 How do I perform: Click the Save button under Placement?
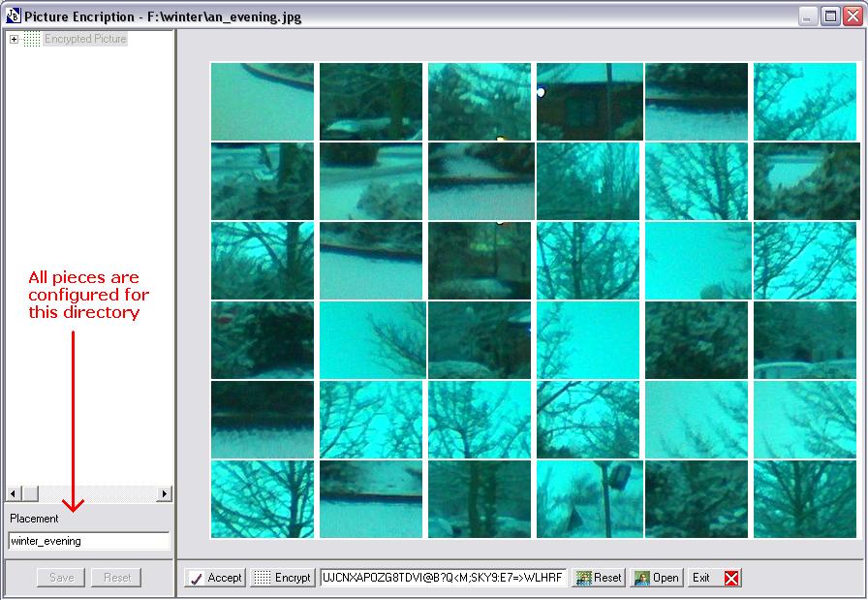tap(61, 578)
